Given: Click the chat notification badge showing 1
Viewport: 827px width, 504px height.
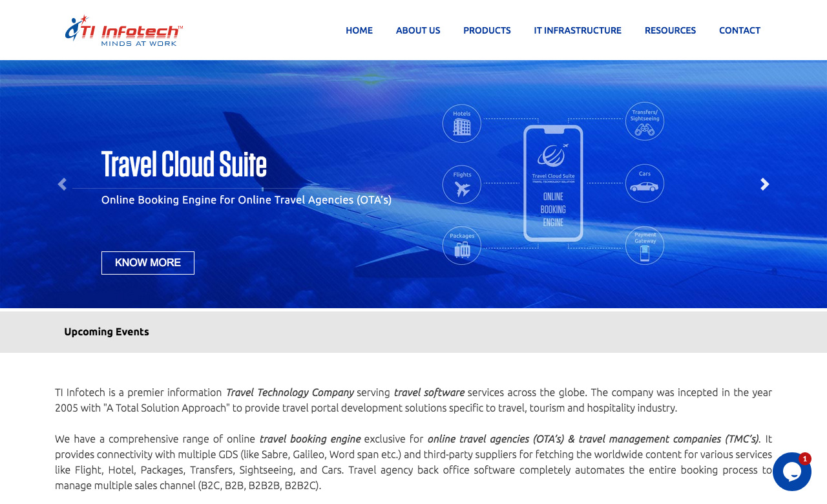Looking at the screenshot, I should [x=805, y=459].
